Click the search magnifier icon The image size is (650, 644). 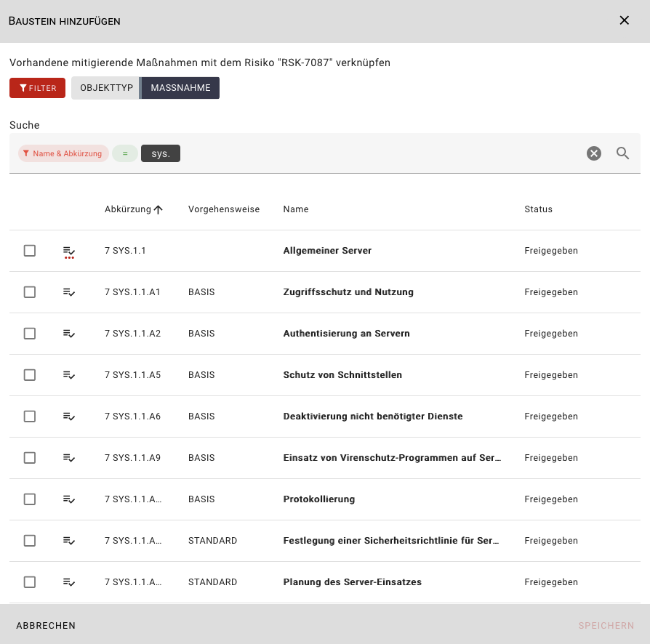pos(622,153)
